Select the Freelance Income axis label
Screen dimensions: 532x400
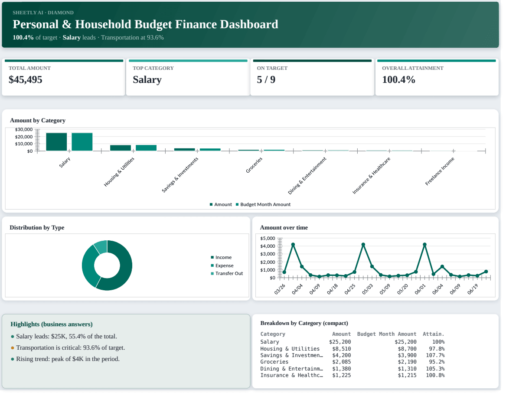click(x=440, y=171)
